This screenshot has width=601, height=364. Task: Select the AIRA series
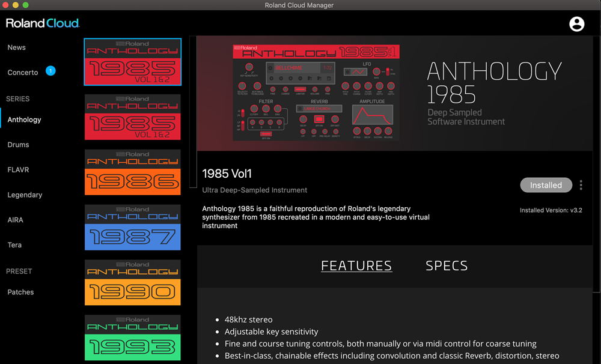15,220
